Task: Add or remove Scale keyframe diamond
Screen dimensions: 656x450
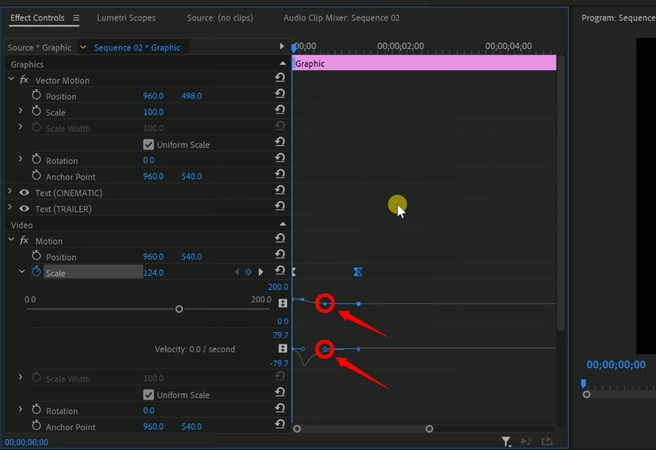Action: pyautogui.click(x=249, y=272)
